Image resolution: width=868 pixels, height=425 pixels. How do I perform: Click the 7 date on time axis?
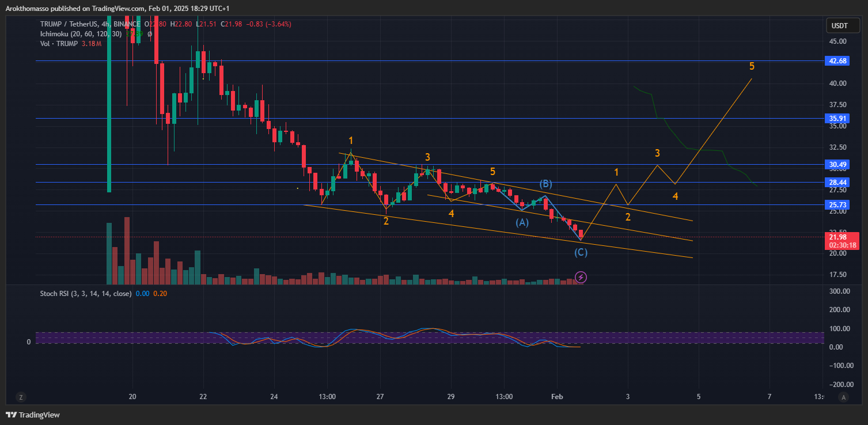(x=769, y=397)
